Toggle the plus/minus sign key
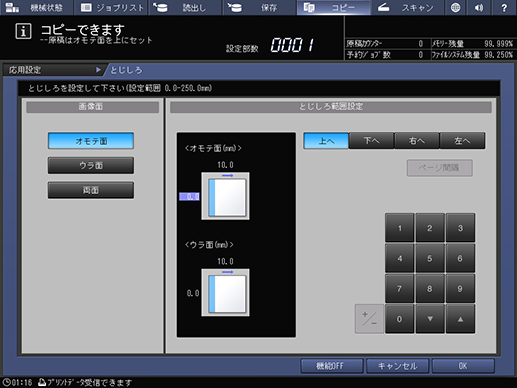517x388 pixels. [x=369, y=319]
